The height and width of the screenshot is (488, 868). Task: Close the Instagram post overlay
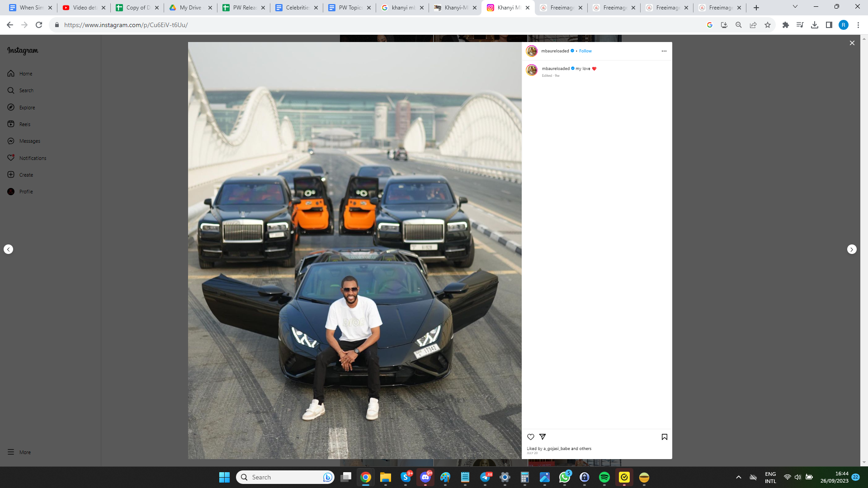click(852, 43)
